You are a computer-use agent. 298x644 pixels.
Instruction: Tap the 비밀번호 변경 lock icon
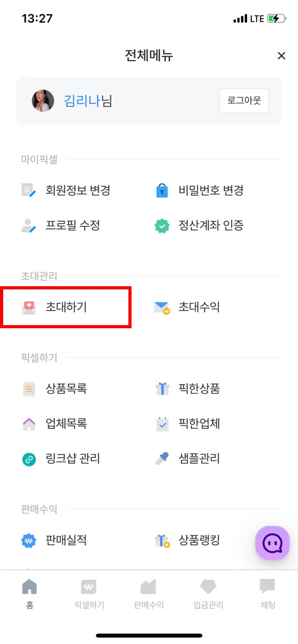point(162,191)
